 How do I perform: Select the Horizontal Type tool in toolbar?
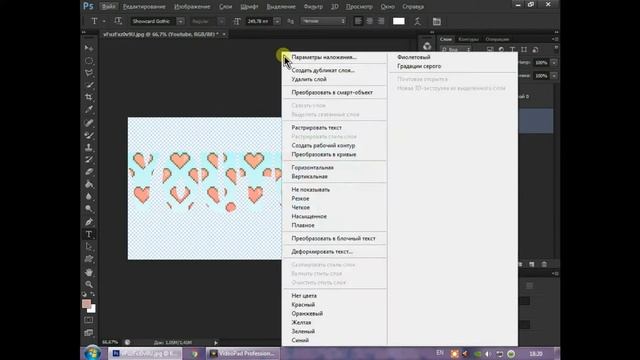pos(89,234)
